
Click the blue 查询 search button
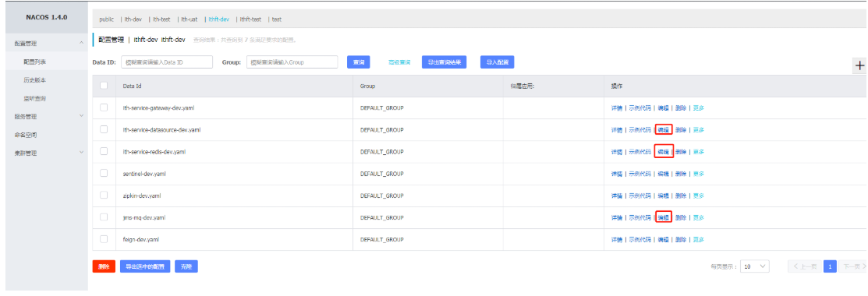tap(358, 62)
